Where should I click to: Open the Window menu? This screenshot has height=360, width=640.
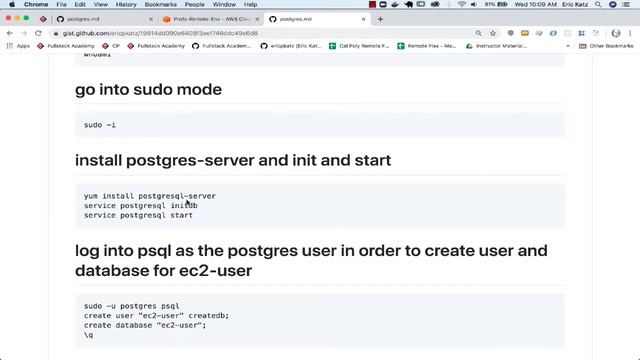tap(224, 4)
